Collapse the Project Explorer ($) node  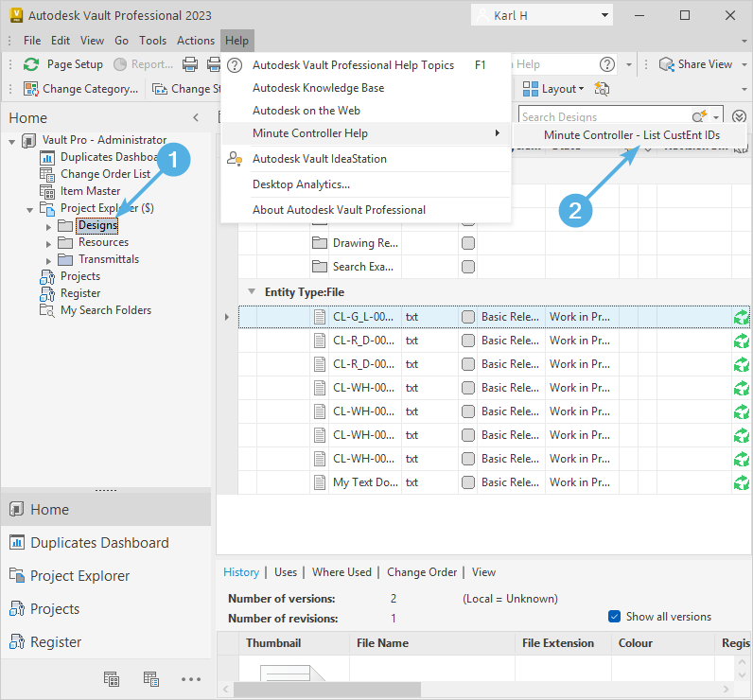click(x=29, y=210)
